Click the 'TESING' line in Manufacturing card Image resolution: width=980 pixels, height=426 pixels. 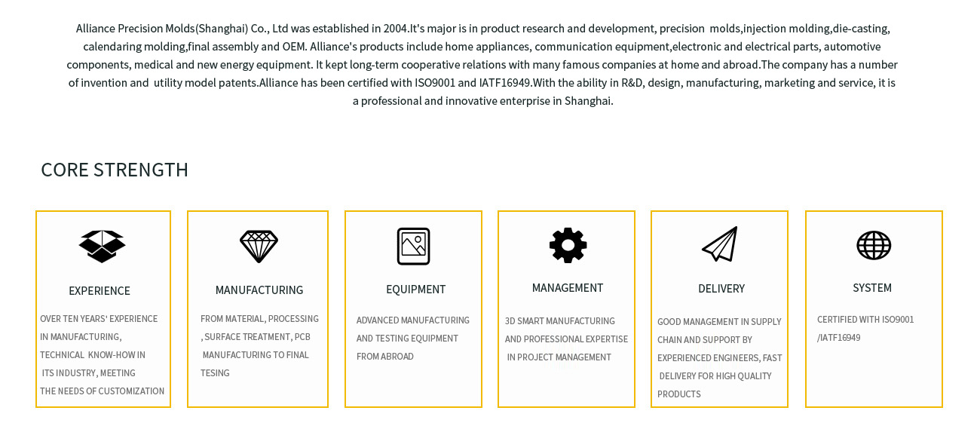click(215, 373)
